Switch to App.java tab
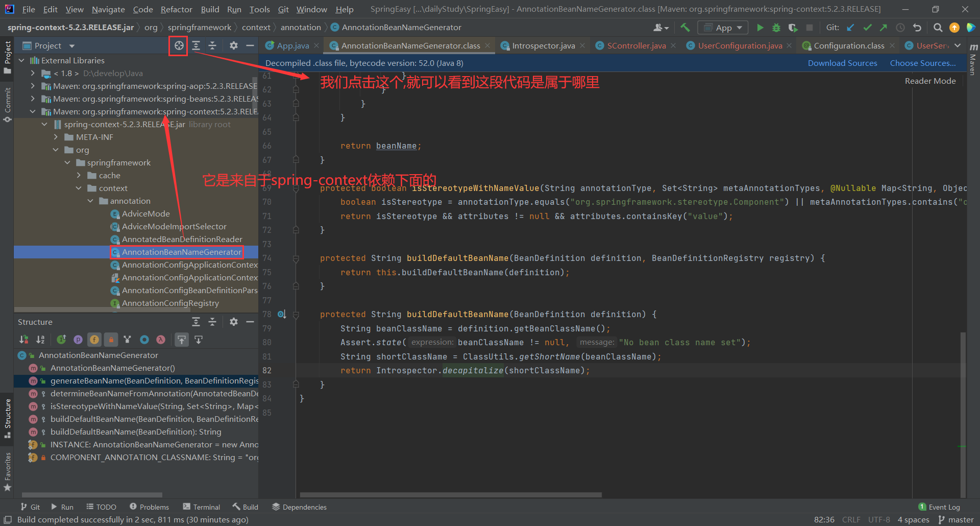The width and height of the screenshot is (980, 526). 292,45
